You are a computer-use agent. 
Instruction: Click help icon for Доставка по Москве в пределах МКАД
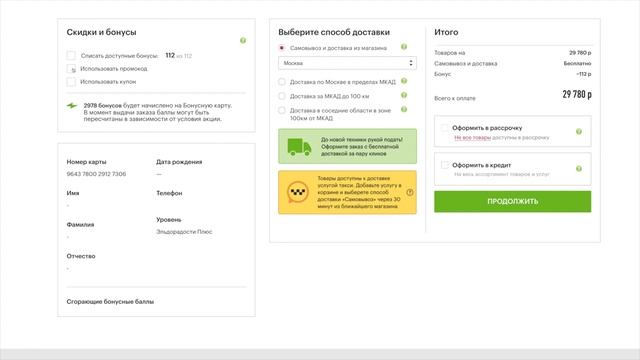pyautogui.click(x=404, y=81)
